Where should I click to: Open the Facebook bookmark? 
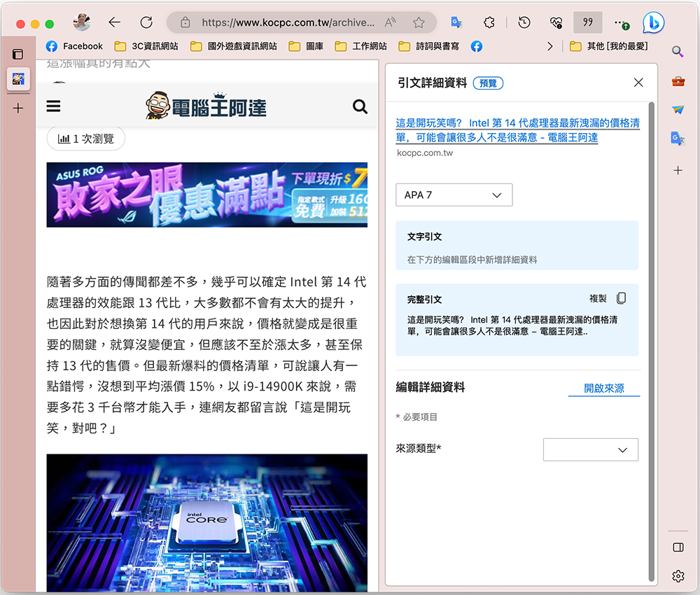point(75,46)
